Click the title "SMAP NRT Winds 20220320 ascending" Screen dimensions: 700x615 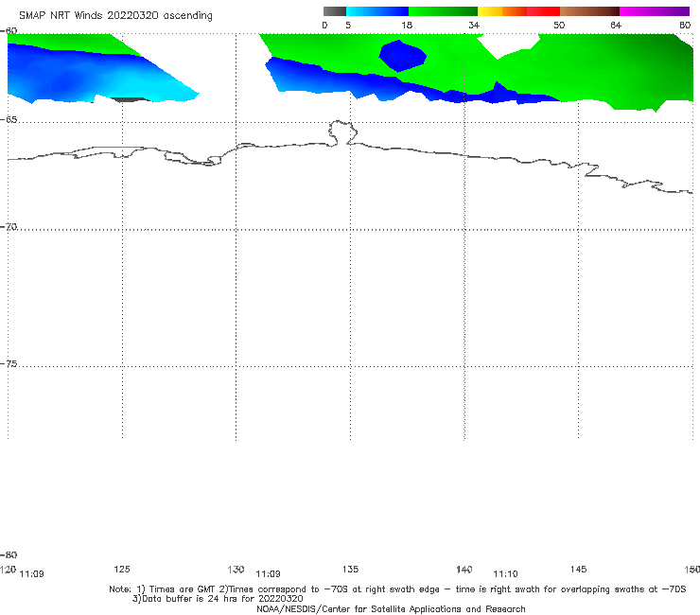pos(115,15)
